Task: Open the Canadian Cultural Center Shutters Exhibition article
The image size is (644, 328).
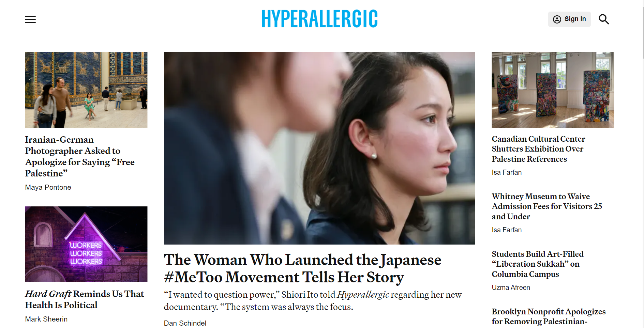Action: pyautogui.click(x=538, y=149)
